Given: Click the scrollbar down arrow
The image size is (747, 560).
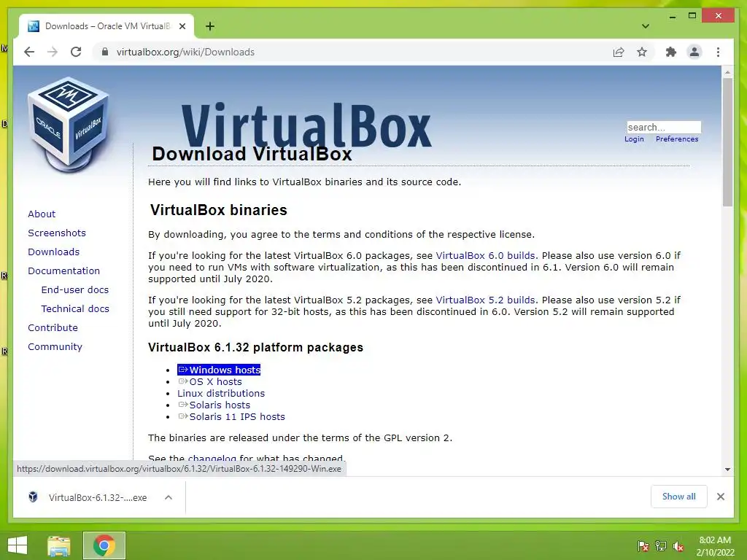Looking at the screenshot, I should tap(727, 470).
